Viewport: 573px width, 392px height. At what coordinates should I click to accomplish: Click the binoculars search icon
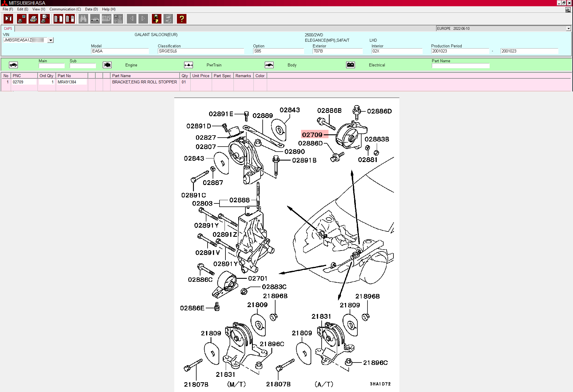[83, 19]
